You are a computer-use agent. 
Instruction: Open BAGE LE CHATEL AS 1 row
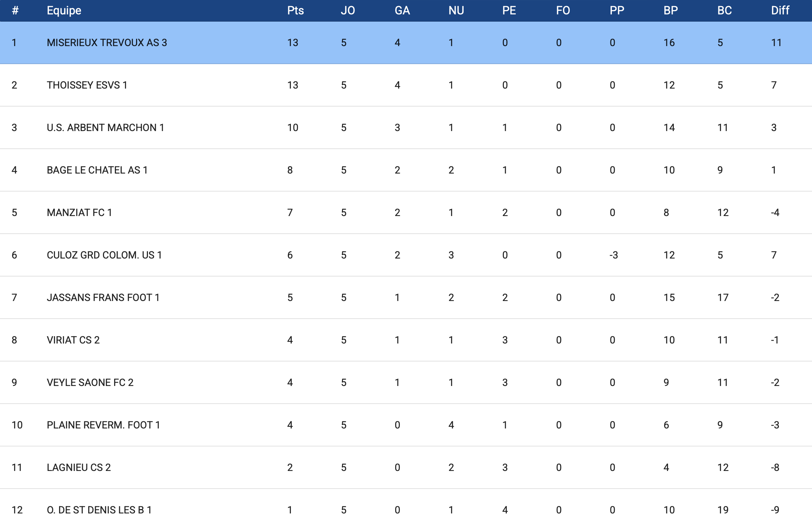(97, 170)
